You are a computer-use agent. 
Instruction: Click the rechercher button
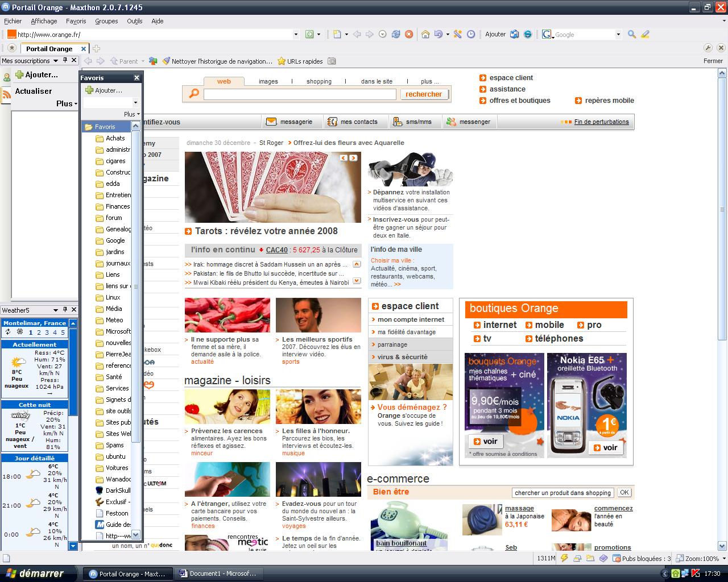[424, 94]
